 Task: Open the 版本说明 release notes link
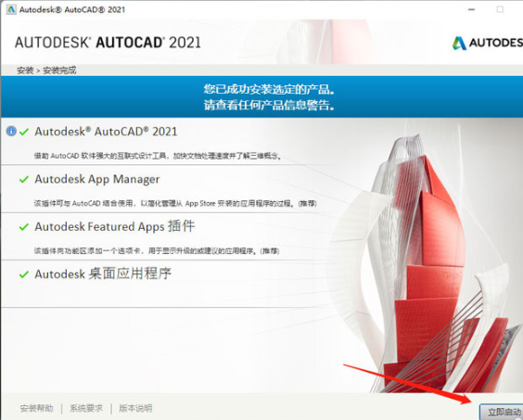tap(135, 408)
